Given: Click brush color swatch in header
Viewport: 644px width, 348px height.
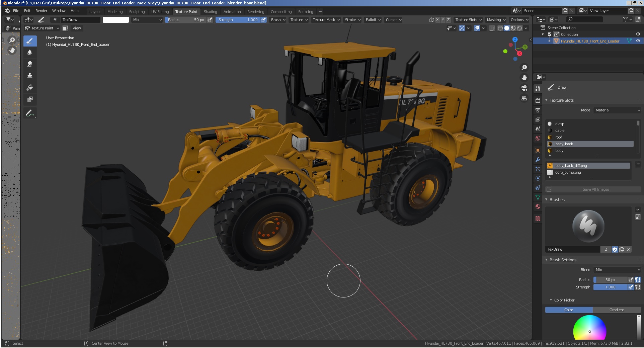Looking at the screenshot, I should tap(116, 20).
